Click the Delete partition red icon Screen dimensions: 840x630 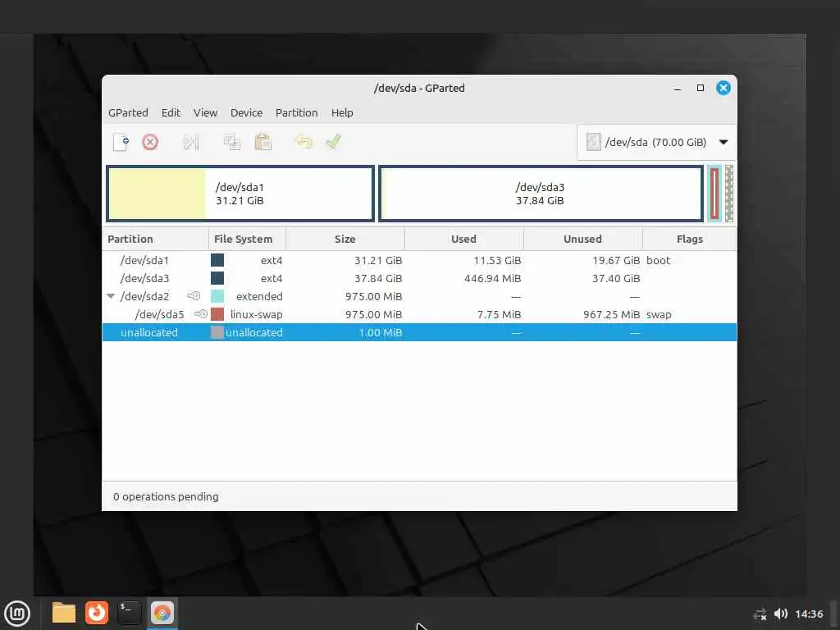(150, 143)
